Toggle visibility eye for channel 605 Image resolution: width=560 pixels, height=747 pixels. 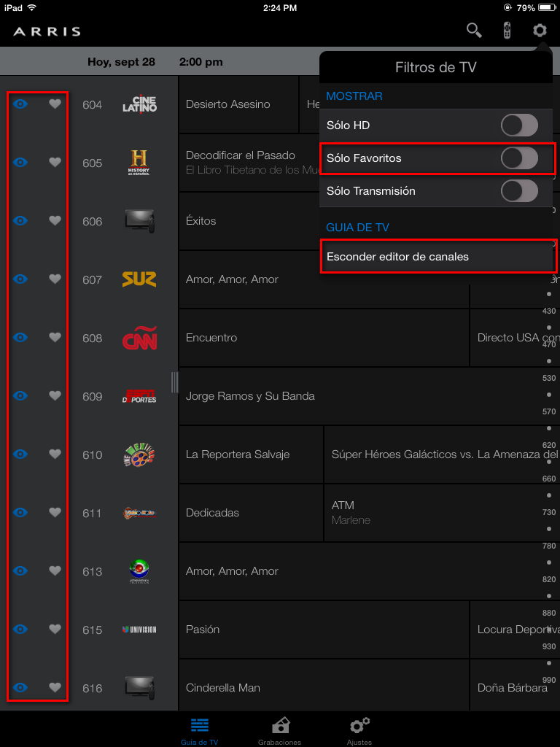(20, 163)
